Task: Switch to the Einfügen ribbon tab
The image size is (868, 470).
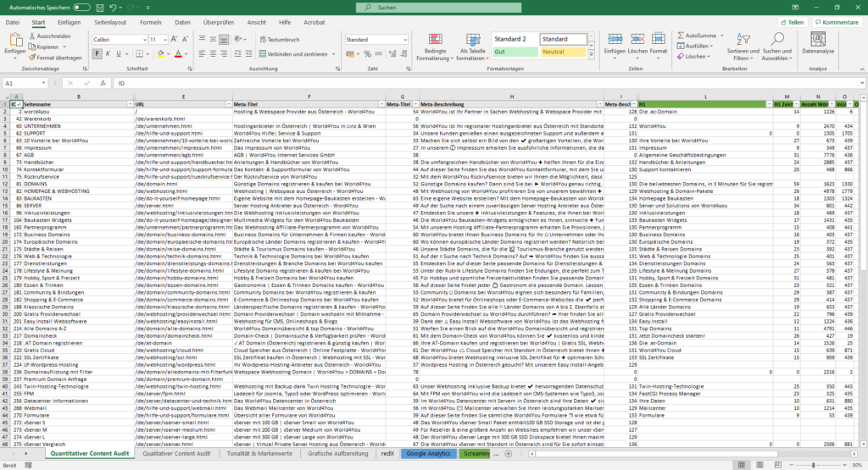Action: coord(70,23)
